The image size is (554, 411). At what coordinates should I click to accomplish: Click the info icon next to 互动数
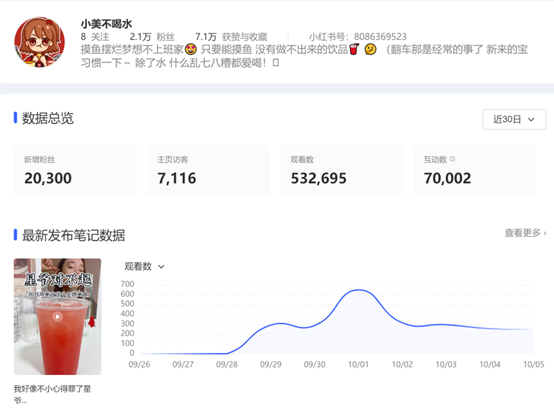(452, 159)
